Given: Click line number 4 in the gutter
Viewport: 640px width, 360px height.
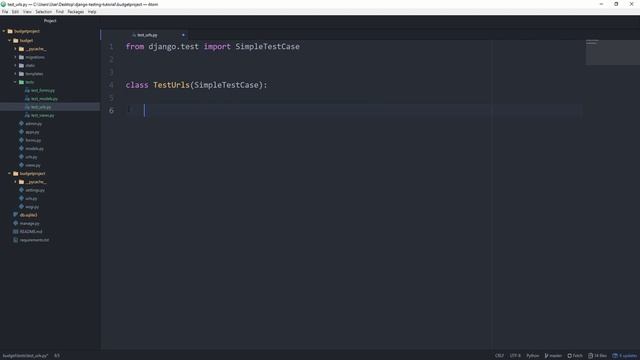Looking at the screenshot, I should [111, 85].
